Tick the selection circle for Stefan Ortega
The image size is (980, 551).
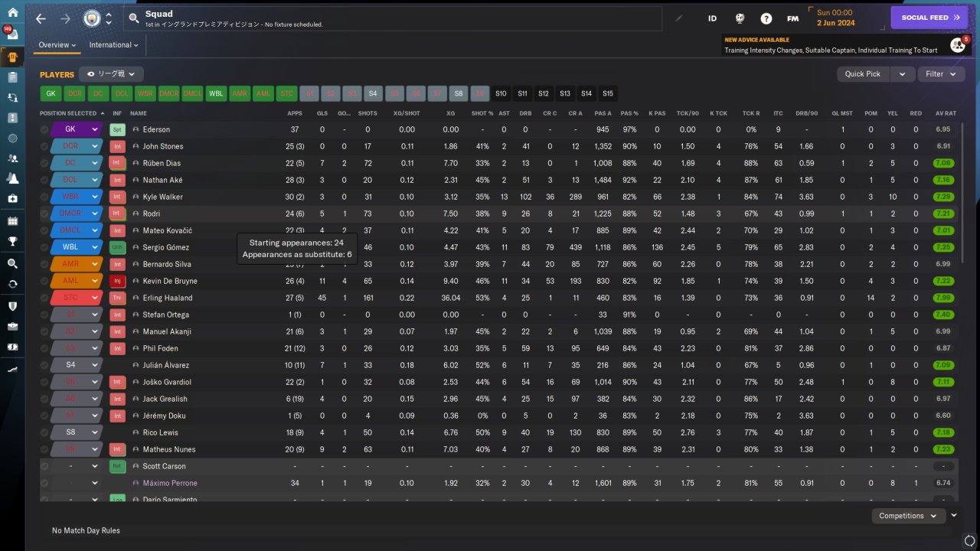tap(44, 315)
